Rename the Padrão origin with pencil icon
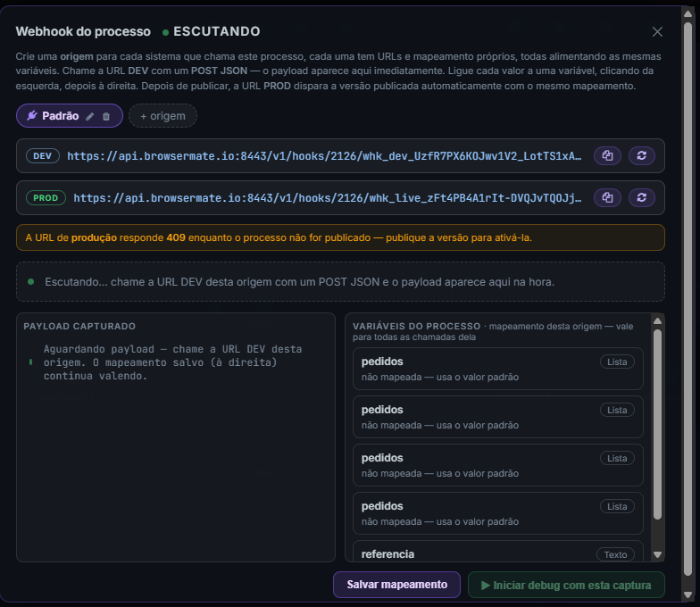 click(89, 116)
